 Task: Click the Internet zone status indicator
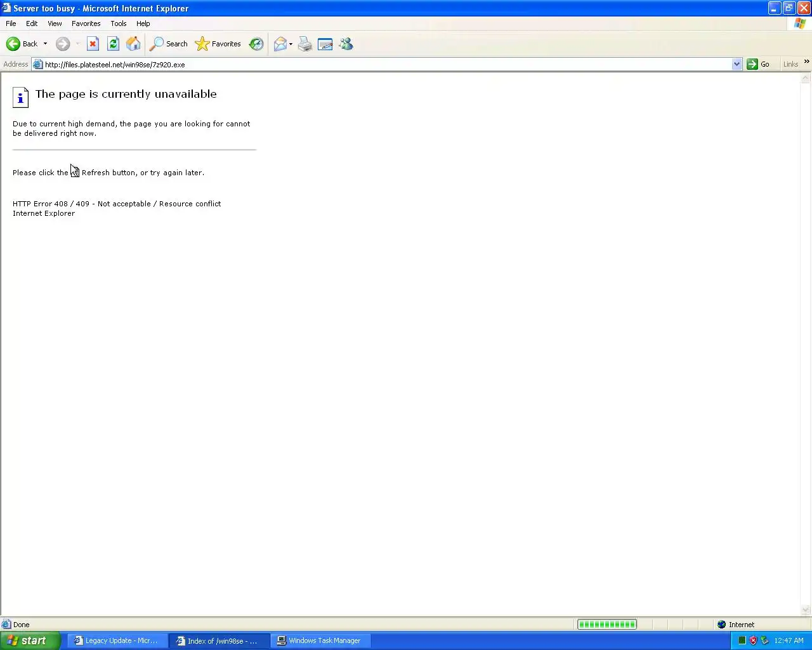point(736,625)
